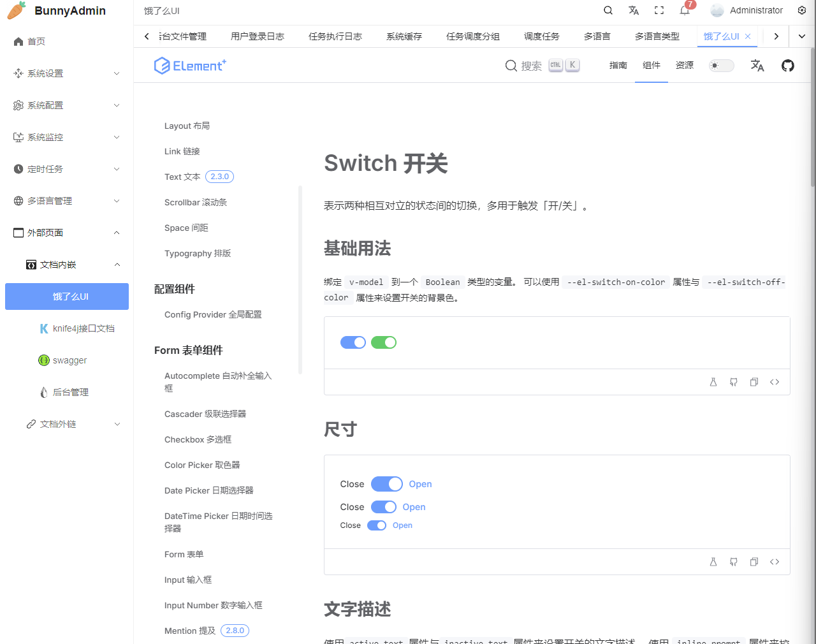
Task: Switch to 多语言类型 tab
Action: 657,36
